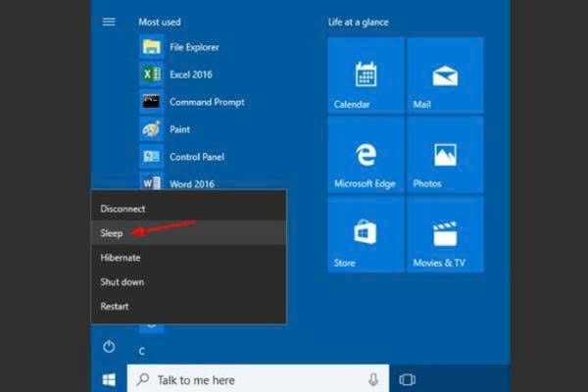
Task: Click the letter 'C' apps list header
Action: tap(142, 352)
